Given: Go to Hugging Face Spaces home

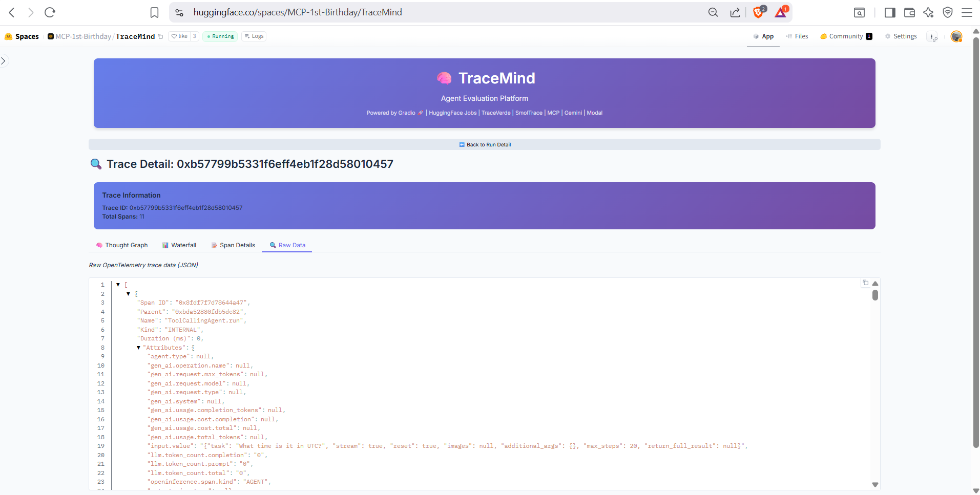Looking at the screenshot, I should [22, 36].
